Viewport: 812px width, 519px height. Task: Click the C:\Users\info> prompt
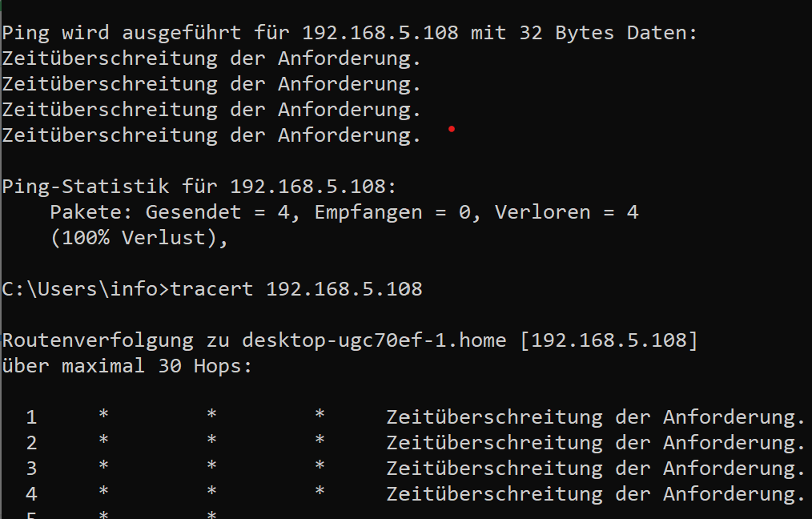(86, 289)
